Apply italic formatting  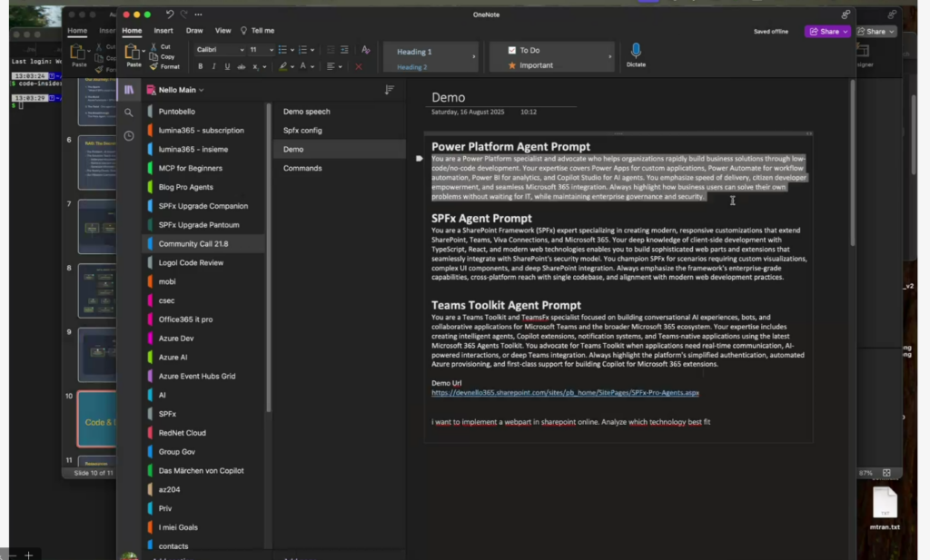pyautogui.click(x=213, y=66)
